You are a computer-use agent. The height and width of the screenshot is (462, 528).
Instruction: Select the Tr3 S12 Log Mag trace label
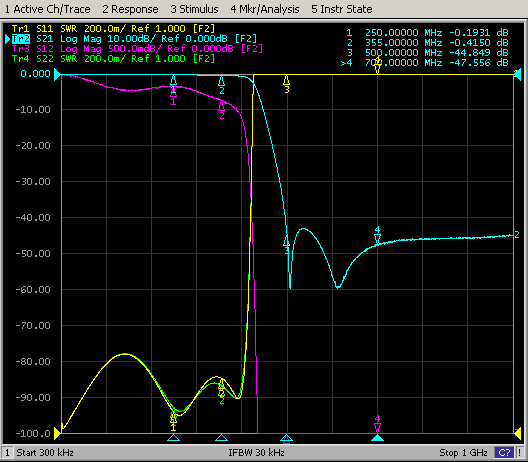point(137,49)
